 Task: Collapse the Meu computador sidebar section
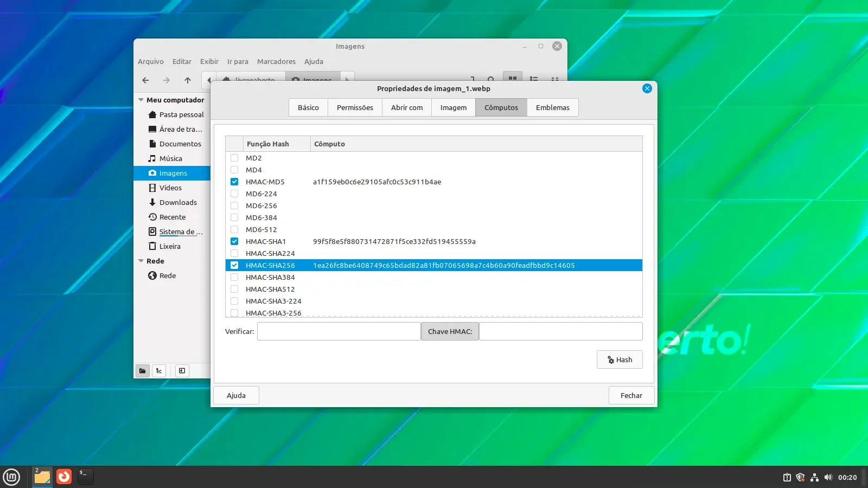point(141,100)
